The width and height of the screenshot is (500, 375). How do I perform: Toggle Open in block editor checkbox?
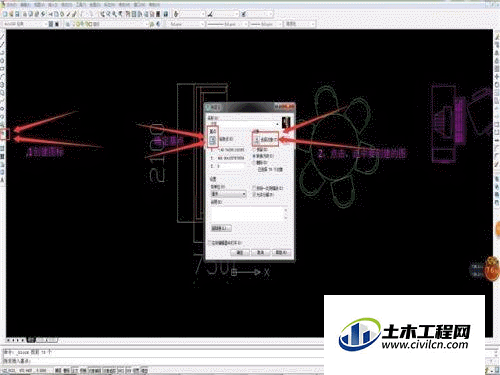[225, 243]
